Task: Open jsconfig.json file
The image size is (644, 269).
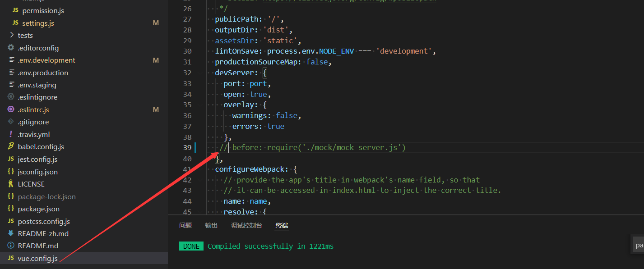Action: tap(38, 172)
